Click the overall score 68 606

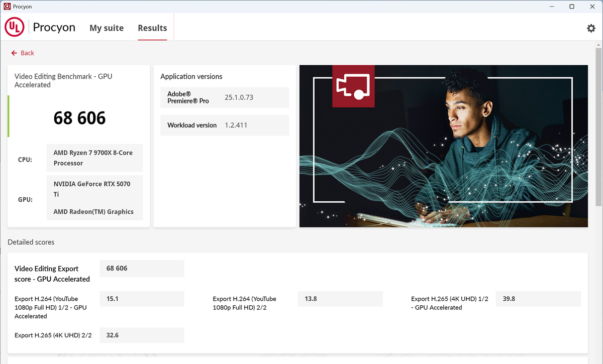point(79,118)
